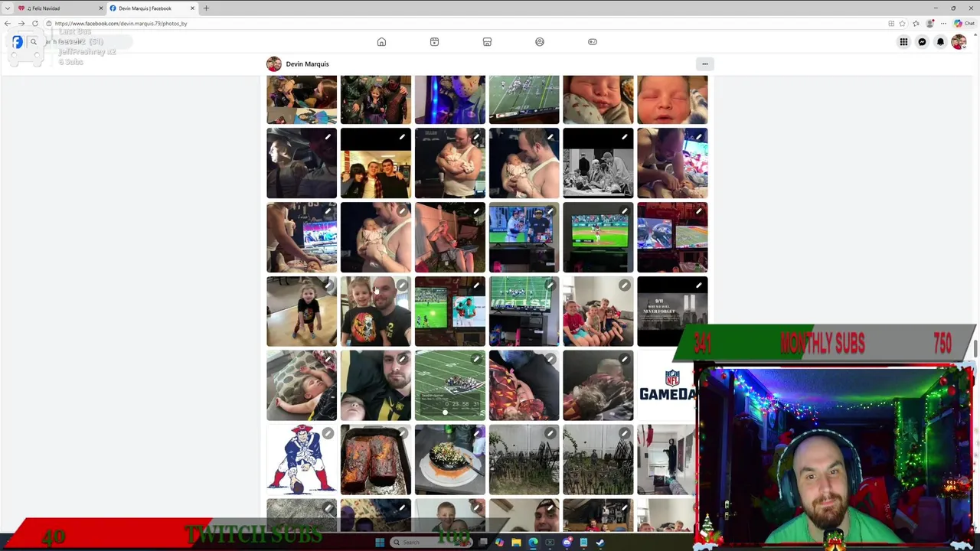
Task: Open account profile picture menu in Facebook header
Action: tap(959, 42)
